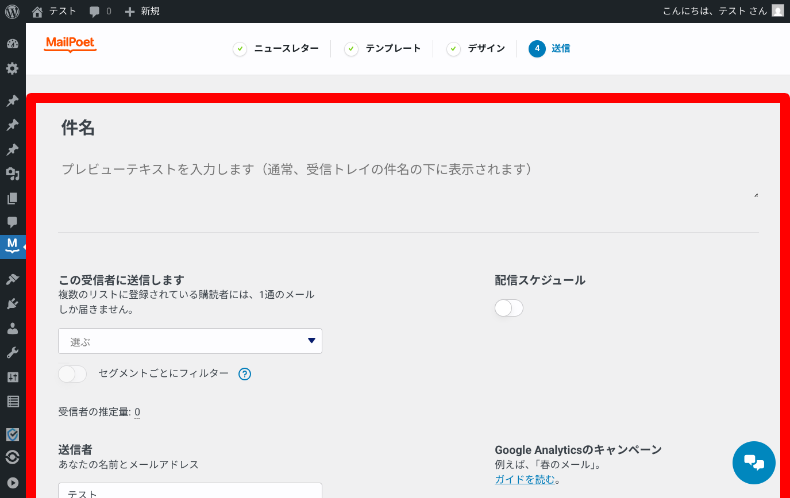This screenshot has height=498, width=790.
Task: Select the MailPoet M icon in sidebar
Action: (x=13, y=247)
